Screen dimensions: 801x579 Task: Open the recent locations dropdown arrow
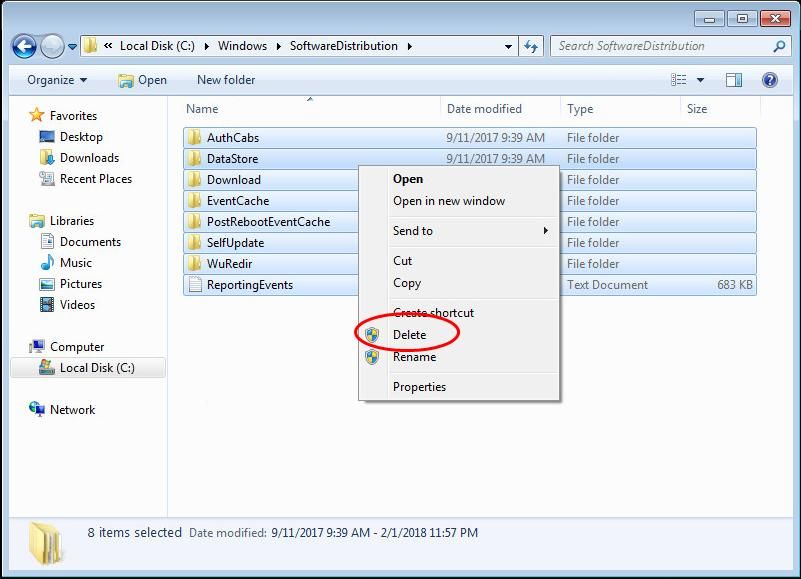click(x=73, y=47)
